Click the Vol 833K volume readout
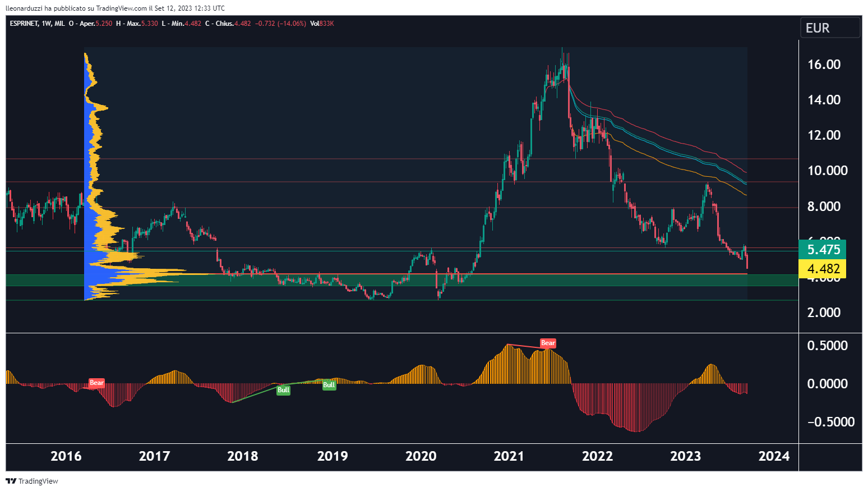Screen dimensions: 868x491 point(322,24)
